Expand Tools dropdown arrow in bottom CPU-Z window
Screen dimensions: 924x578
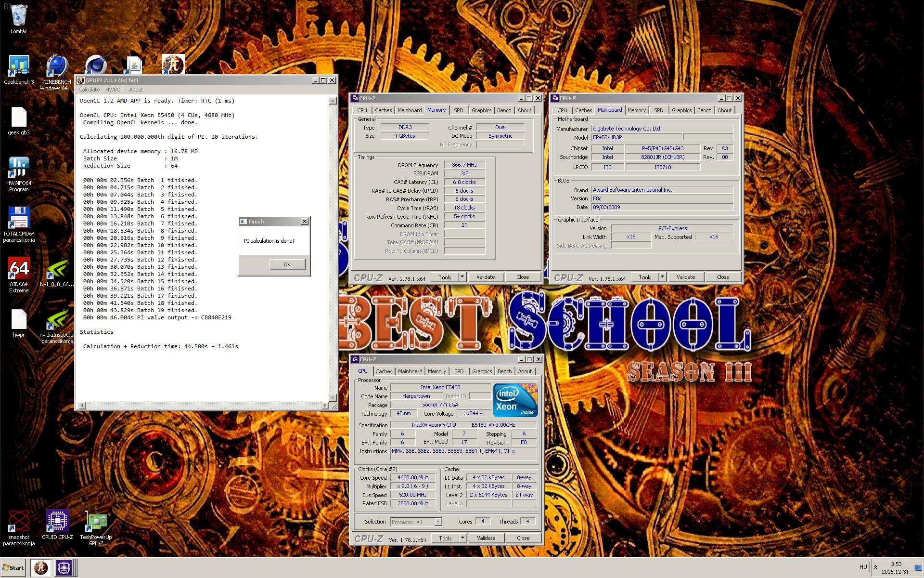tap(462, 538)
